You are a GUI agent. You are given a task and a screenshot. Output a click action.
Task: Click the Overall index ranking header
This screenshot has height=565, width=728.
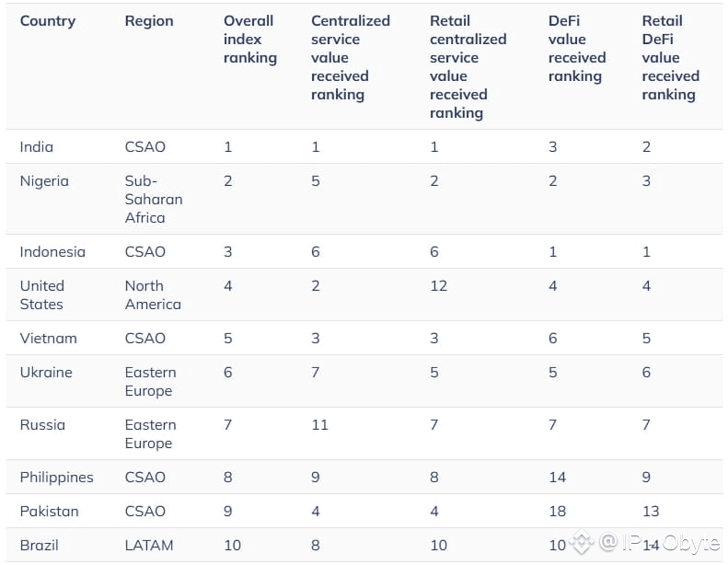249,39
